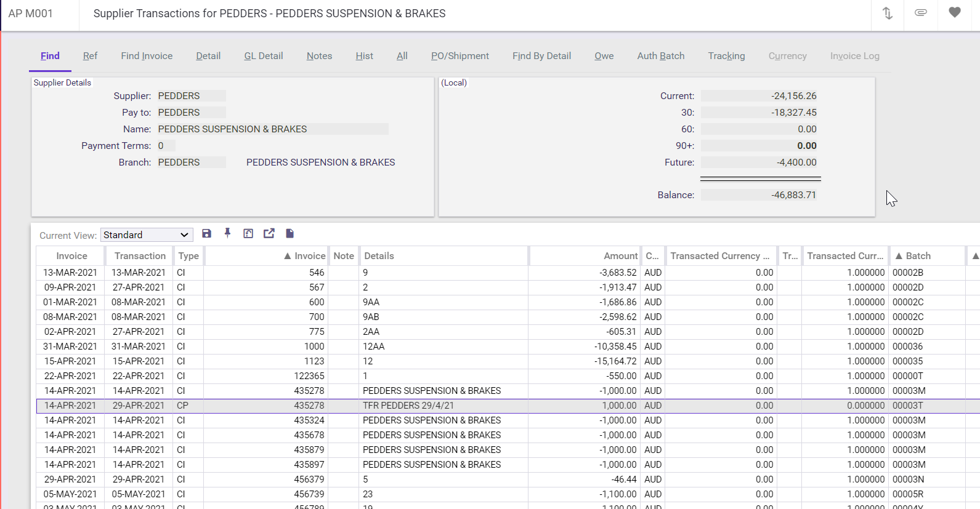Click the Supplier field PEDDERS
This screenshot has height=509, width=980.
pos(192,96)
